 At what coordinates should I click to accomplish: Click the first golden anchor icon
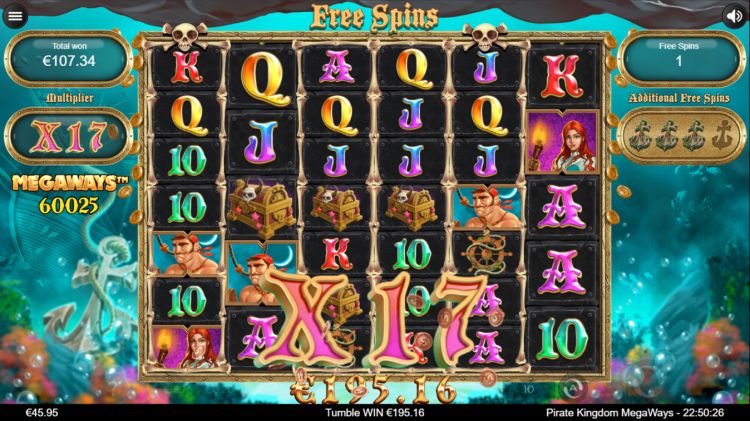(639, 136)
